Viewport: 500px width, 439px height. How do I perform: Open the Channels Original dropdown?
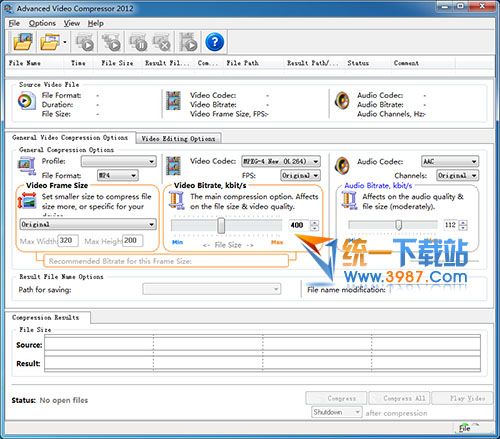pos(457,175)
